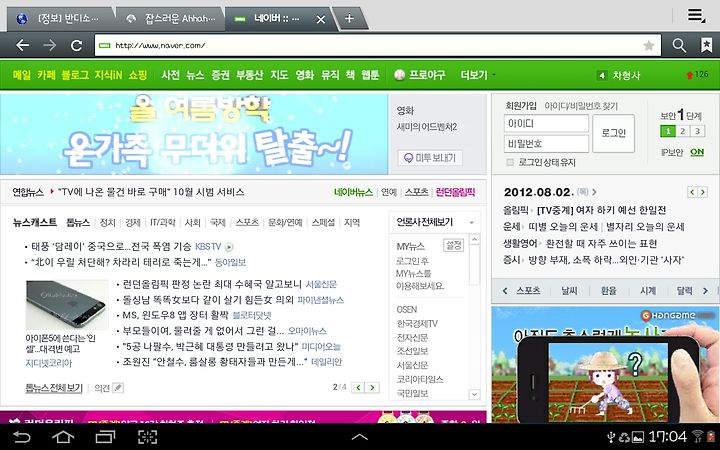Tap USB connection status icon
This screenshot has width=720, height=450.
pyautogui.click(x=611, y=437)
